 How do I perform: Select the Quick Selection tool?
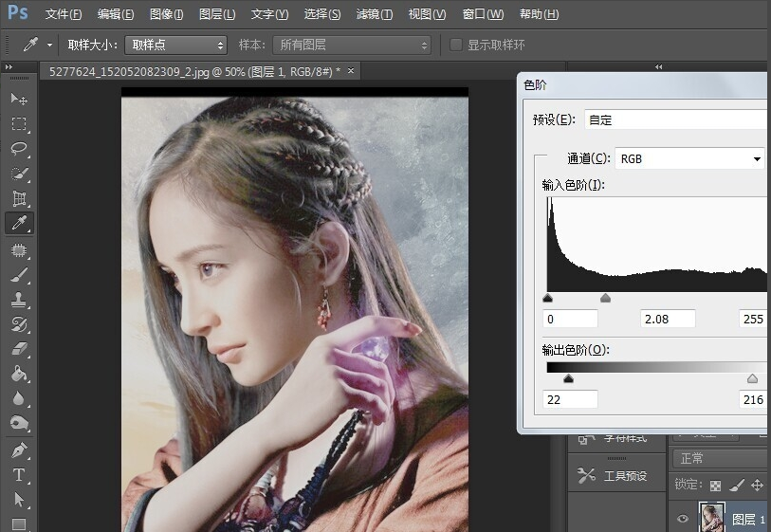click(19, 174)
